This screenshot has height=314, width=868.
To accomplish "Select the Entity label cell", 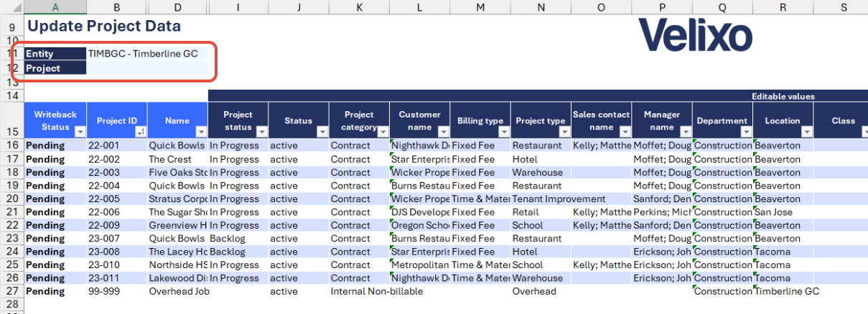I will pyautogui.click(x=55, y=54).
